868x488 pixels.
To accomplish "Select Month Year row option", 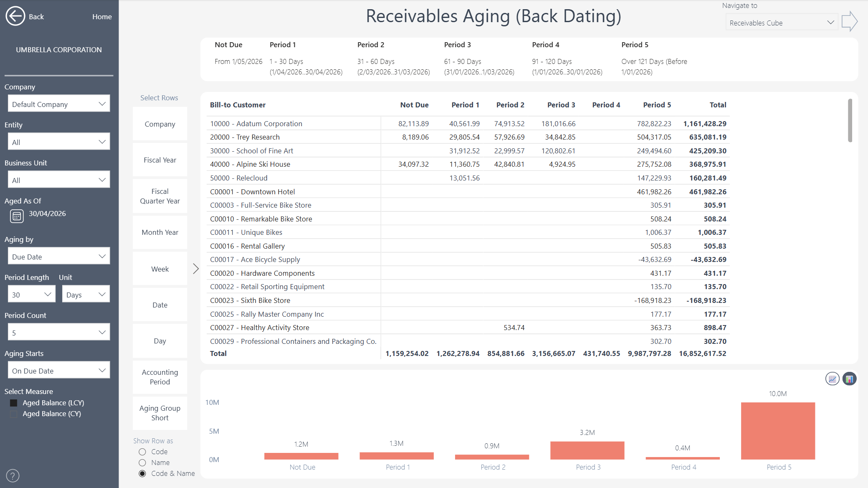I will 160,232.
